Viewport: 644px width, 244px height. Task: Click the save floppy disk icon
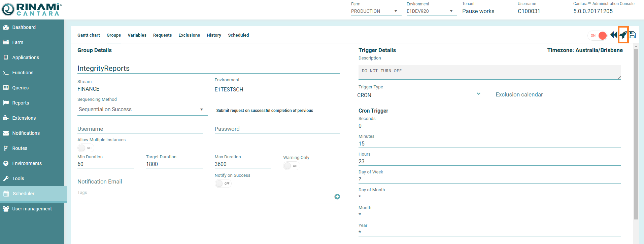coord(632,35)
